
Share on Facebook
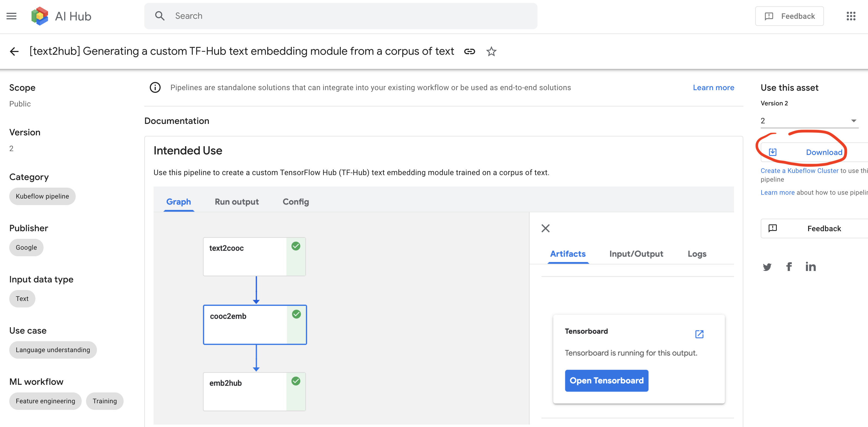tap(789, 267)
